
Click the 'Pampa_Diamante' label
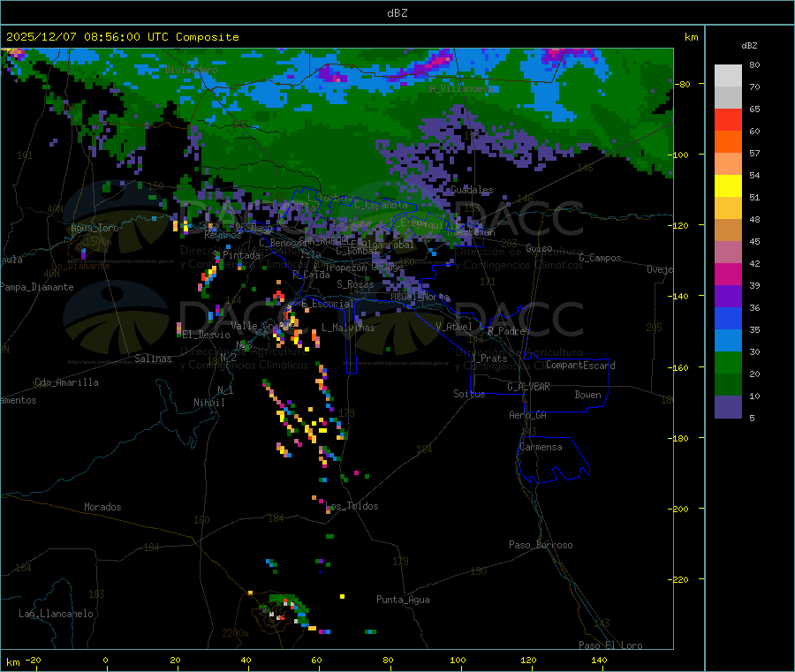(x=36, y=287)
